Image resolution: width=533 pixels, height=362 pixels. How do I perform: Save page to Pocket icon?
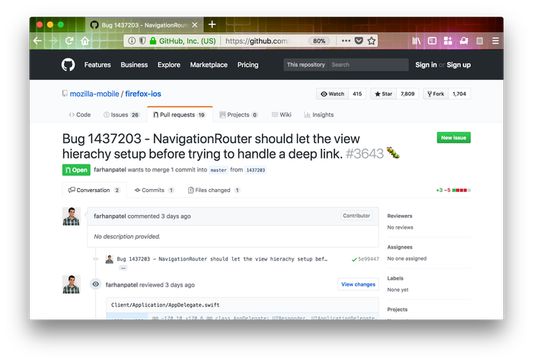pyautogui.click(x=359, y=41)
